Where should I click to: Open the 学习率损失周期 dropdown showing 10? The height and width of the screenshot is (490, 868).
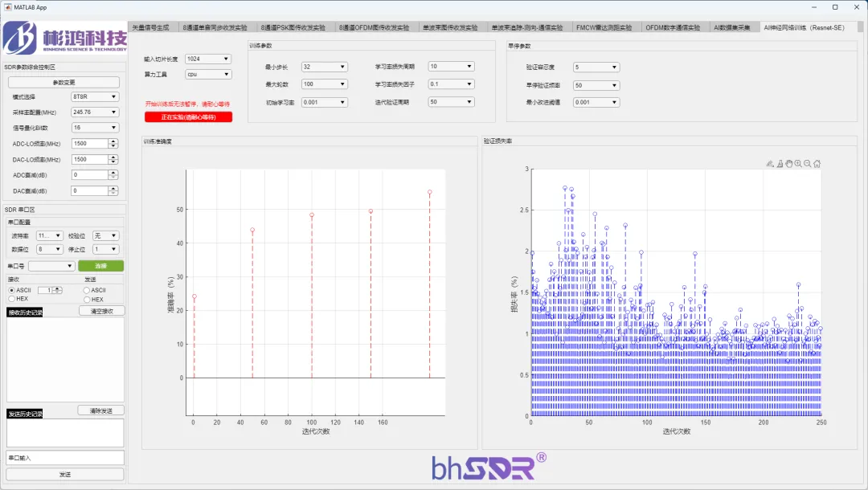click(x=451, y=67)
